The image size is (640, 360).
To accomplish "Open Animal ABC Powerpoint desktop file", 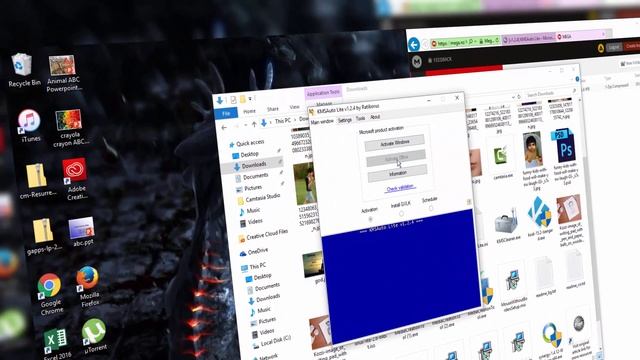I will pos(63,73).
